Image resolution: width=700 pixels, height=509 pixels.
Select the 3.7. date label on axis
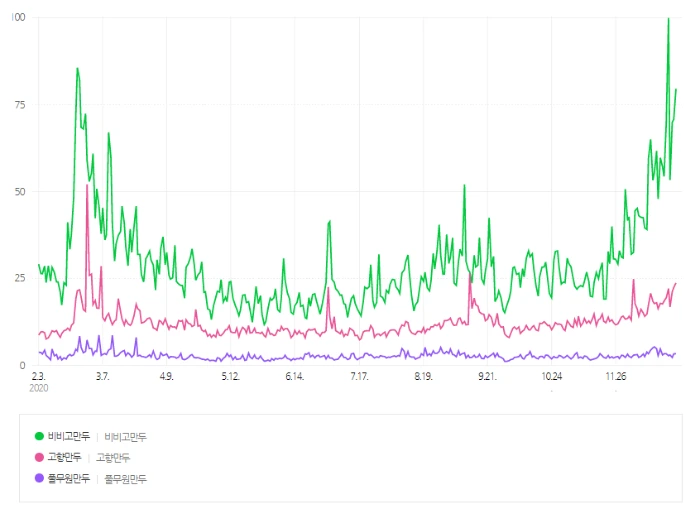click(103, 376)
